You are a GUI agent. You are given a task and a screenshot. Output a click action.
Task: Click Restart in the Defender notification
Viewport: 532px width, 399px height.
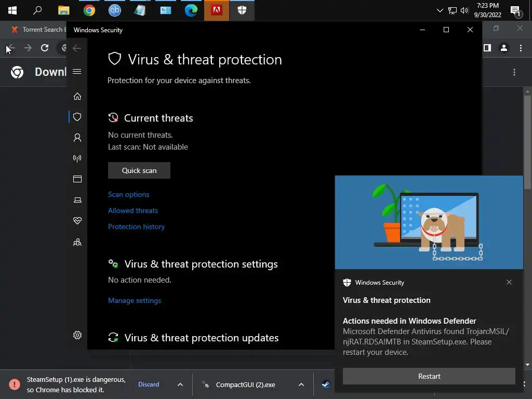[x=429, y=376]
